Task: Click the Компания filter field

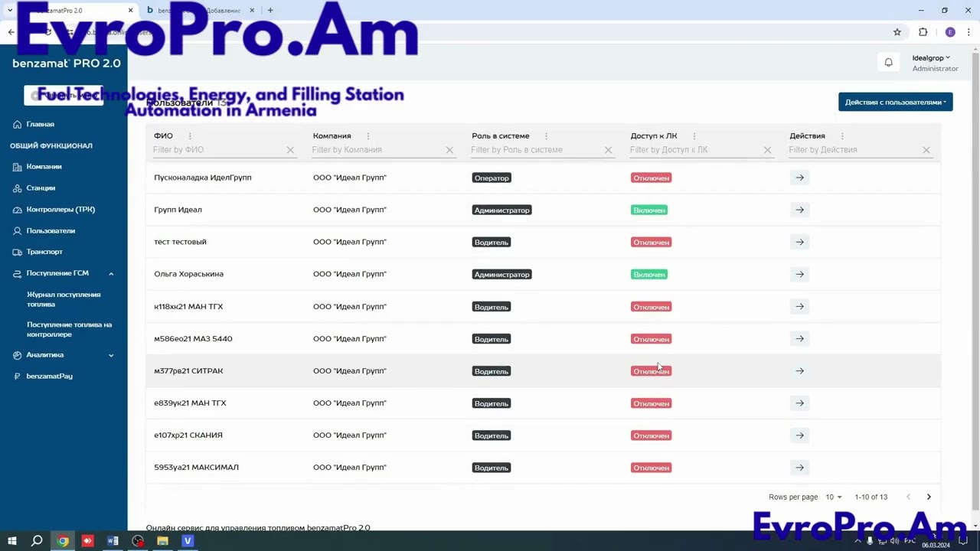Action: pos(376,150)
